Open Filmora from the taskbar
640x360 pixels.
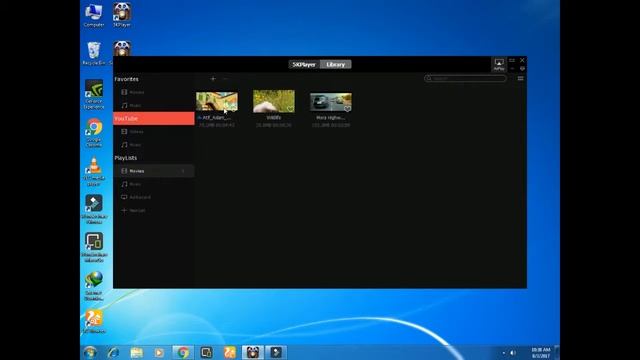pyautogui.click(x=276, y=352)
